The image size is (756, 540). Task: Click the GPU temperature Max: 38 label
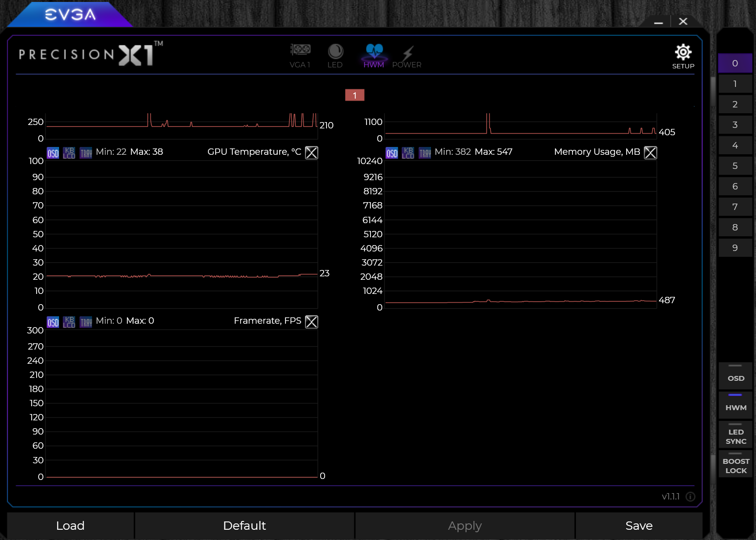pos(146,152)
